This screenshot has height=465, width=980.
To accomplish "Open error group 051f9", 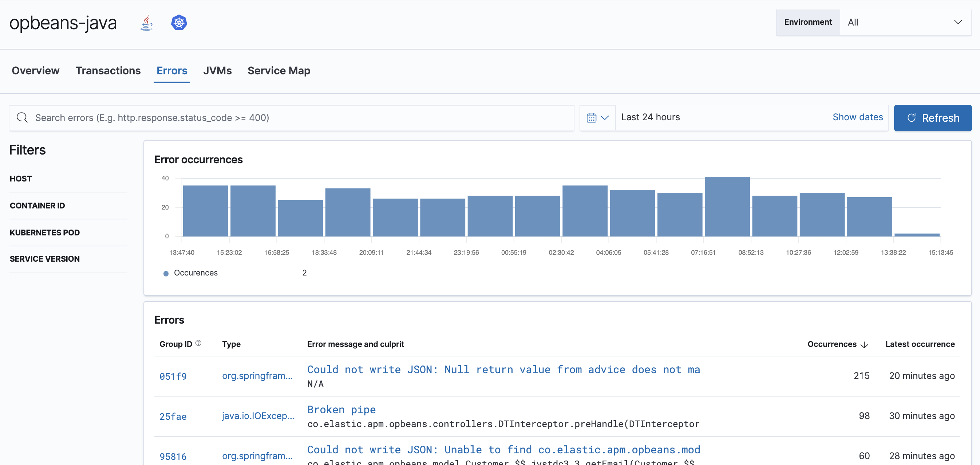I will [x=173, y=376].
